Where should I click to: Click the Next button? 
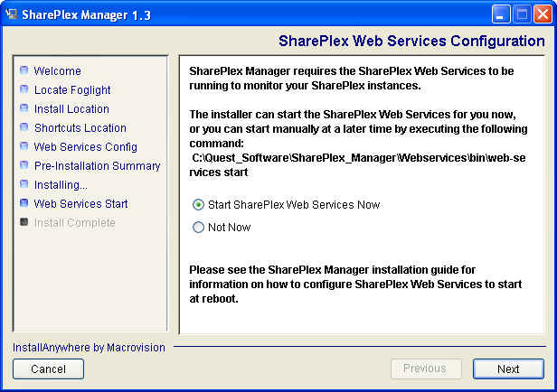pyautogui.click(x=508, y=369)
